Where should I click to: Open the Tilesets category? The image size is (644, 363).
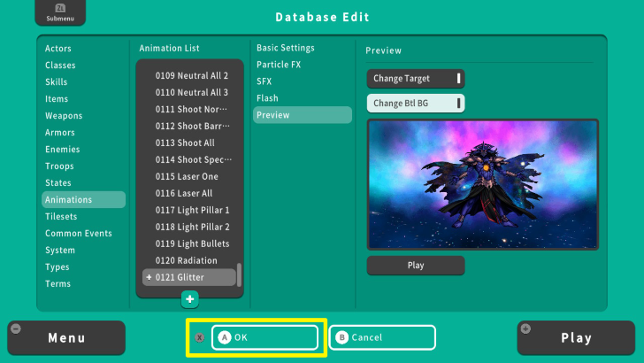click(x=61, y=217)
